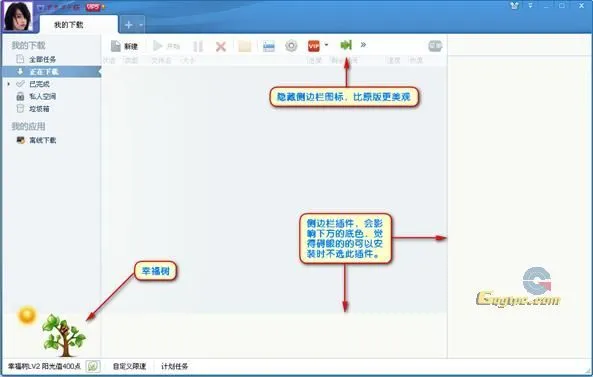Open 私人空间 in the sidebar
593x377 pixels.
(x=43, y=96)
